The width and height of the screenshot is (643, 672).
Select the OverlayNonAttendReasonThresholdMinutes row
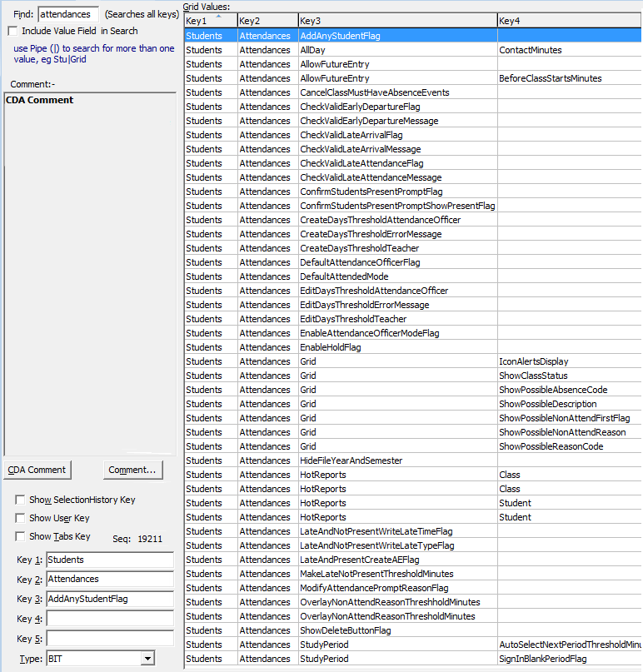(413, 615)
